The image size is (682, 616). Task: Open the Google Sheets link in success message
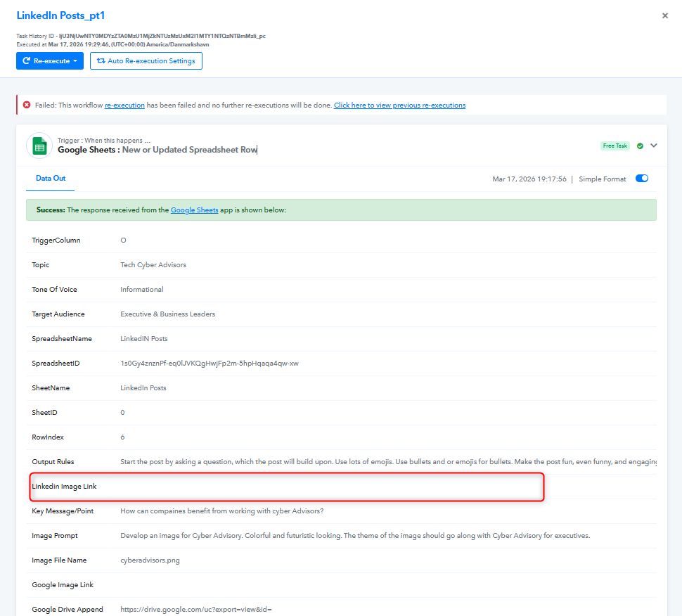tap(195, 210)
